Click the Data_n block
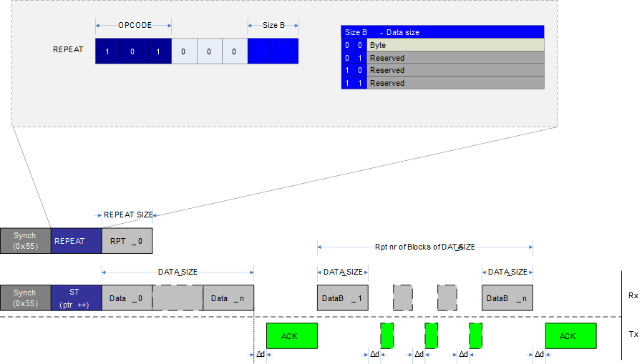The height and width of the screenshot is (364, 642). pyautogui.click(x=228, y=297)
